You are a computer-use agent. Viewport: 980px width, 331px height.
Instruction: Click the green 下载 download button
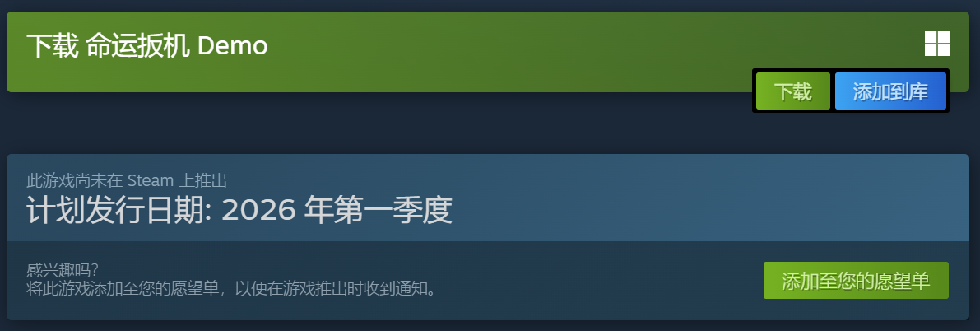(x=792, y=91)
